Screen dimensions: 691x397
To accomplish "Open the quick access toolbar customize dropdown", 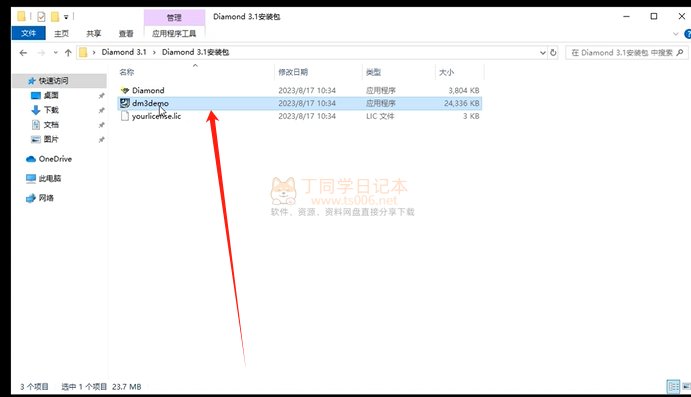I will pyautogui.click(x=66, y=17).
